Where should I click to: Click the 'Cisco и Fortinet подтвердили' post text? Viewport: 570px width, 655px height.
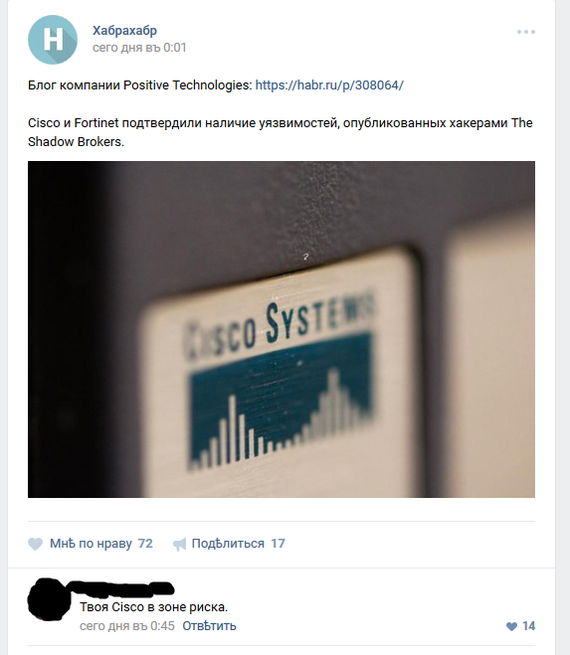click(x=280, y=132)
